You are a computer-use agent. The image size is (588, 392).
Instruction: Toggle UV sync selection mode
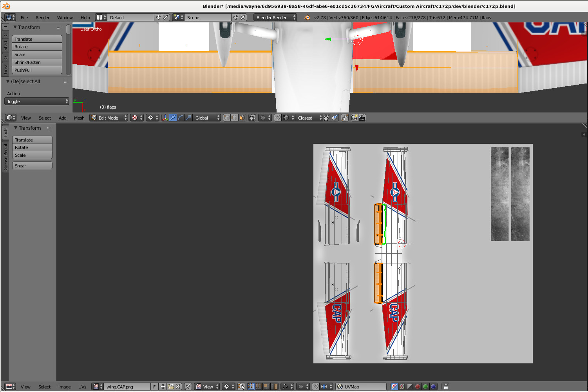[x=241, y=387]
